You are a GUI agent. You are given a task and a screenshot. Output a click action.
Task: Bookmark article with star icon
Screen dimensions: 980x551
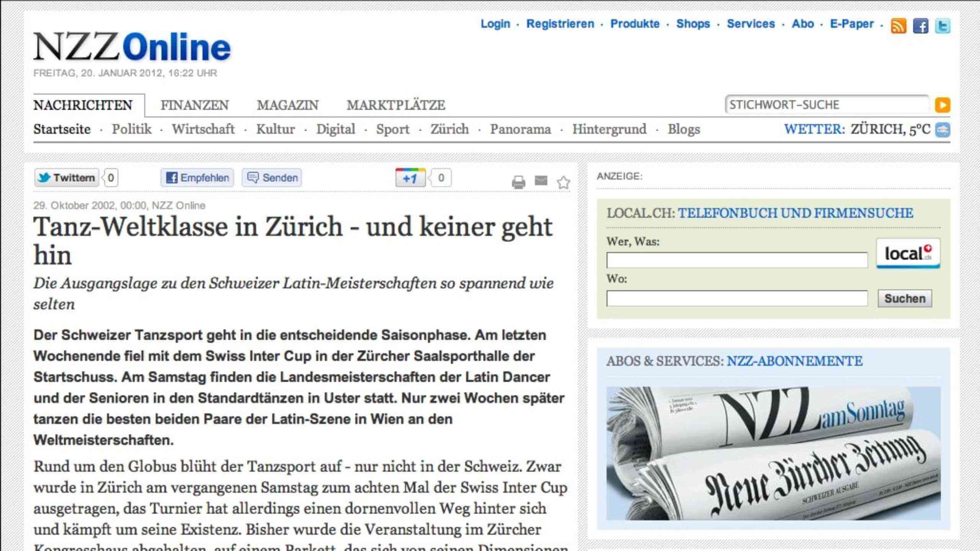point(563,183)
